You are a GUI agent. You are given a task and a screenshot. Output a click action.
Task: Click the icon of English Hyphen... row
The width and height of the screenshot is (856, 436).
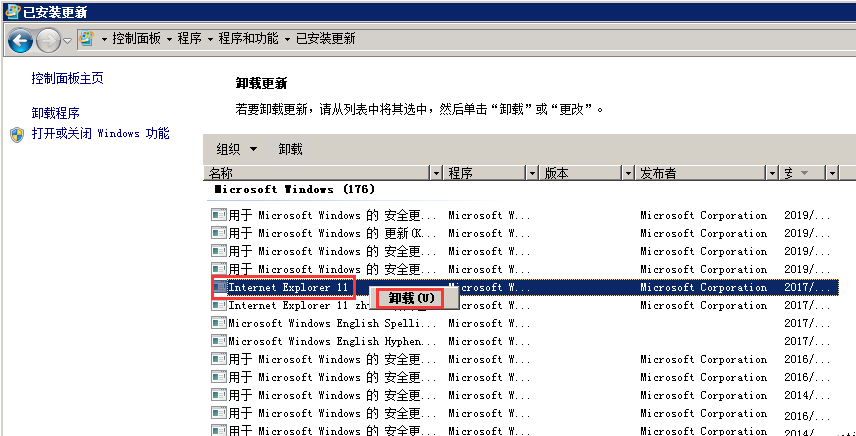(x=219, y=341)
